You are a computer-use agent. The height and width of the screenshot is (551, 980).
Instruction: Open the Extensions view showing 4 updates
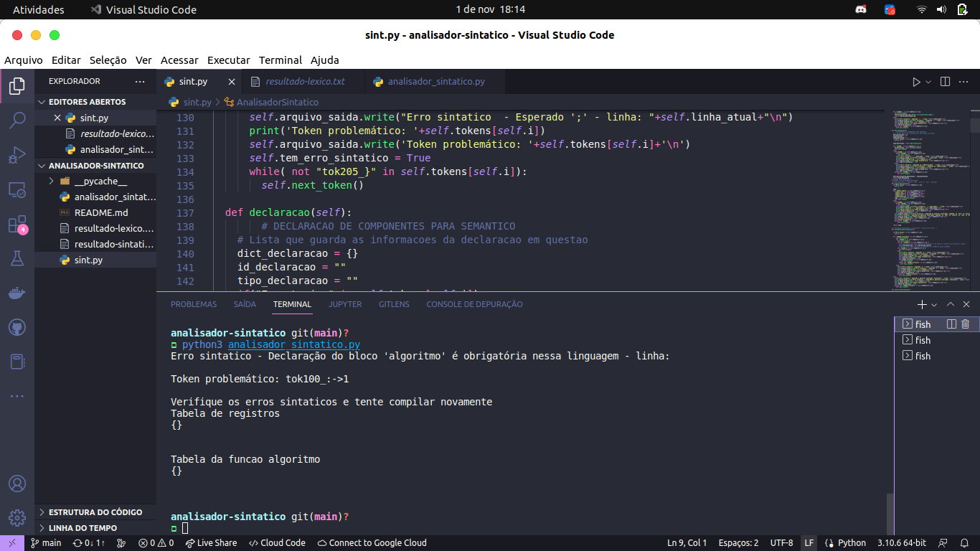(17, 224)
